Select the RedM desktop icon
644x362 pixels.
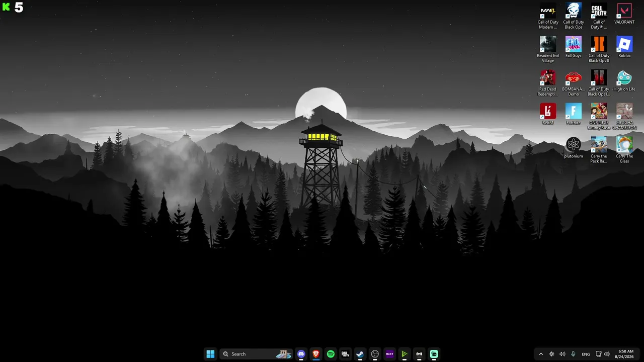coord(548,114)
